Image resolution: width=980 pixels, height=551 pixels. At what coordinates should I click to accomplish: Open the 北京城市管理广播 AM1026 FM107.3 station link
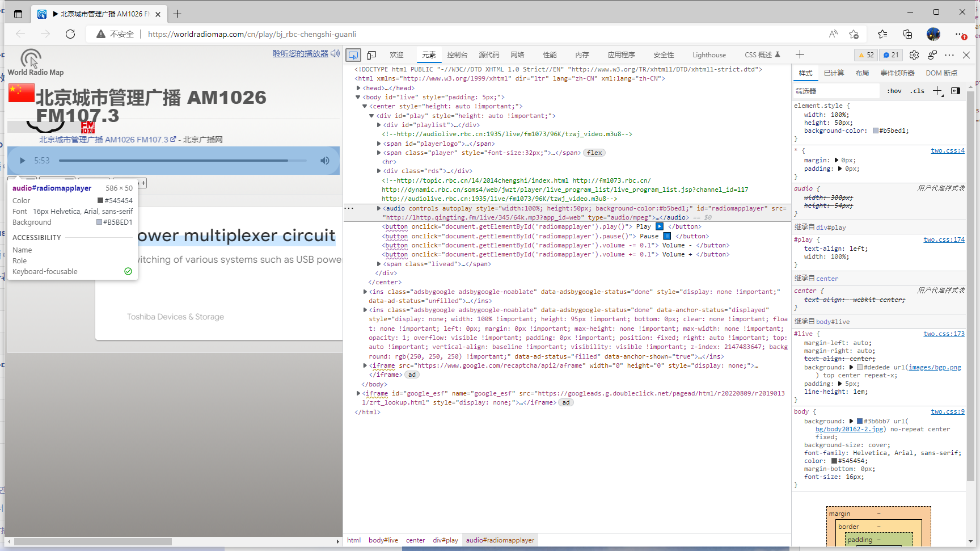click(104, 140)
